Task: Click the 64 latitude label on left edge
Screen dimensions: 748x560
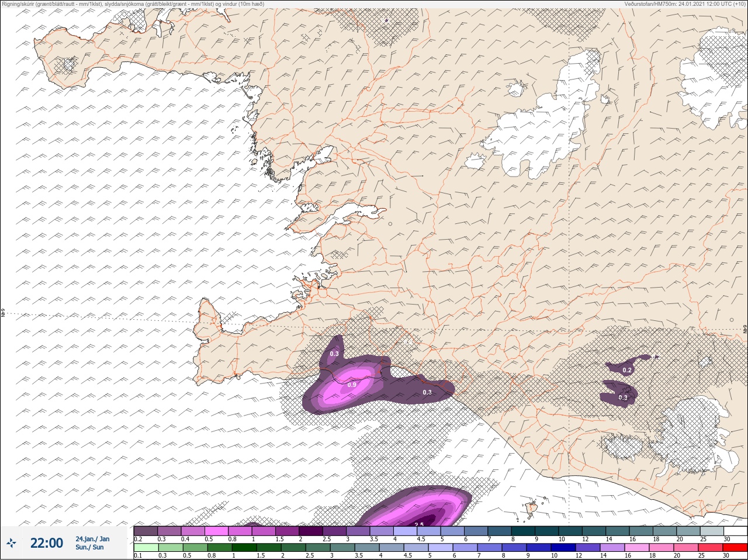Action: [x=3, y=313]
